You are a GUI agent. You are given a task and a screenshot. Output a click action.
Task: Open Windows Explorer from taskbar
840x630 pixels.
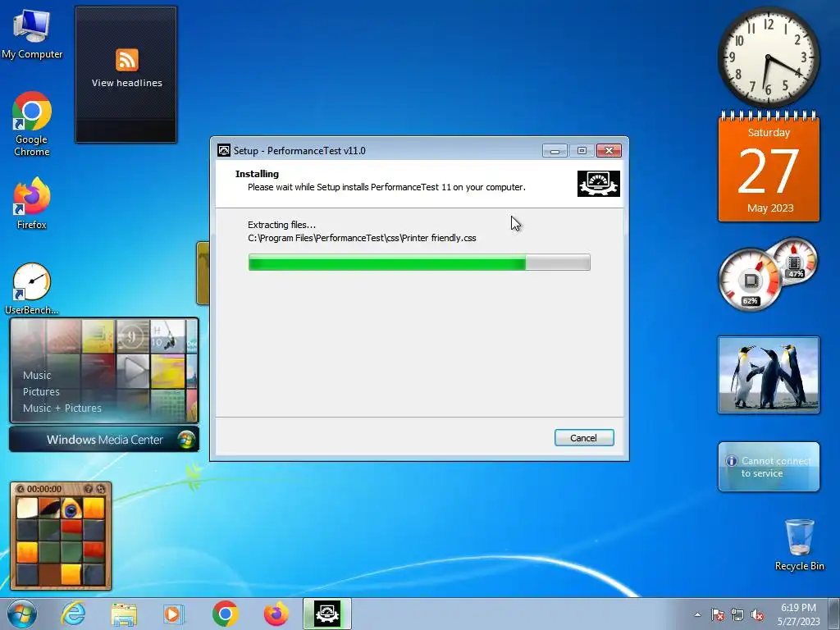(124, 614)
